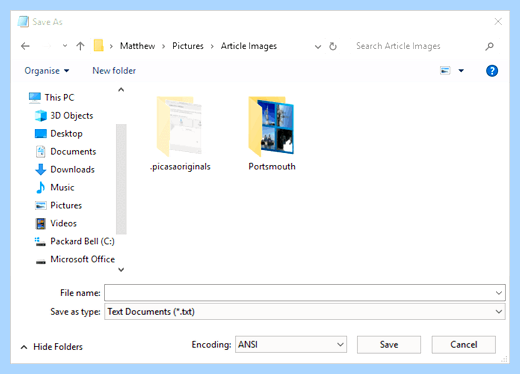Screen dimensions: 520x374
Task: Click the Downloads arrow icon
Action: [x=41, y=170]
